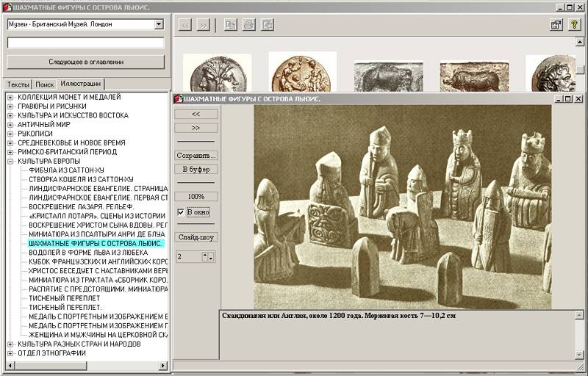588x376 pixels.
Task: Click up arrow of caption text scrollbar
Action: (x=579, y=316)
